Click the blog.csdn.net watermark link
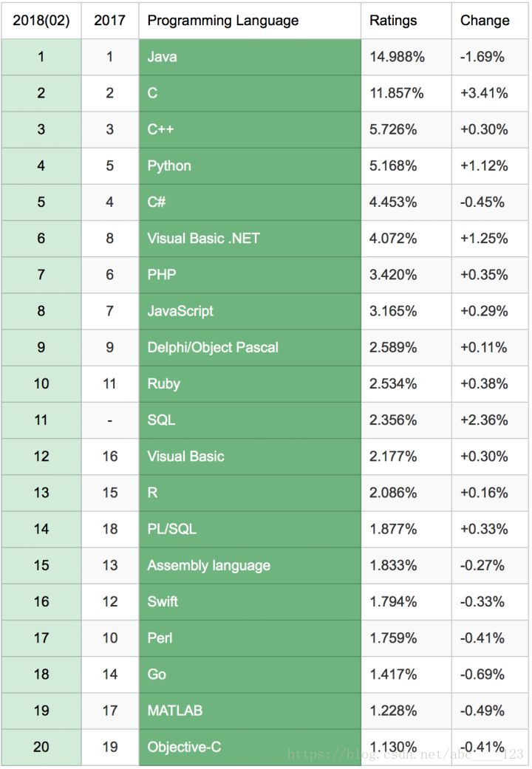 coord(406,753)
